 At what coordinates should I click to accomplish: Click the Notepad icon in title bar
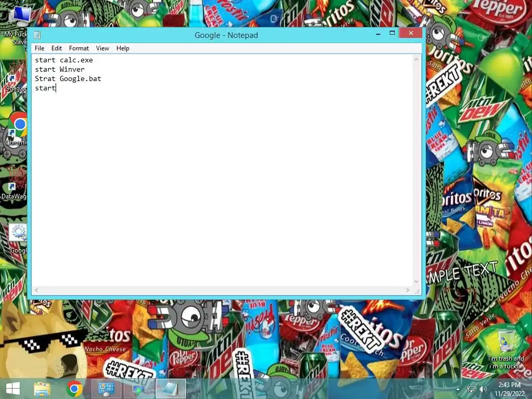click(x=37, y=35)
